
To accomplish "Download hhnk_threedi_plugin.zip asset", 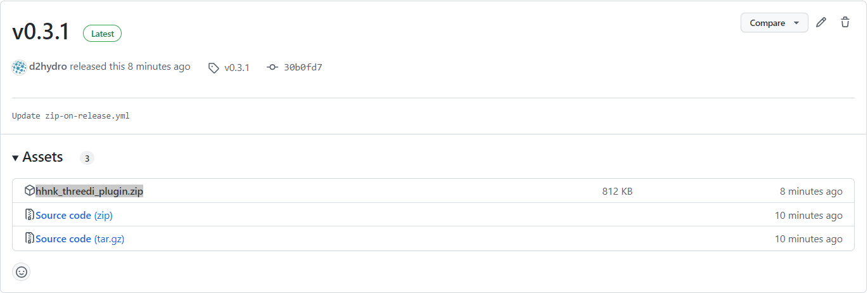I will (x=89, y=192).
